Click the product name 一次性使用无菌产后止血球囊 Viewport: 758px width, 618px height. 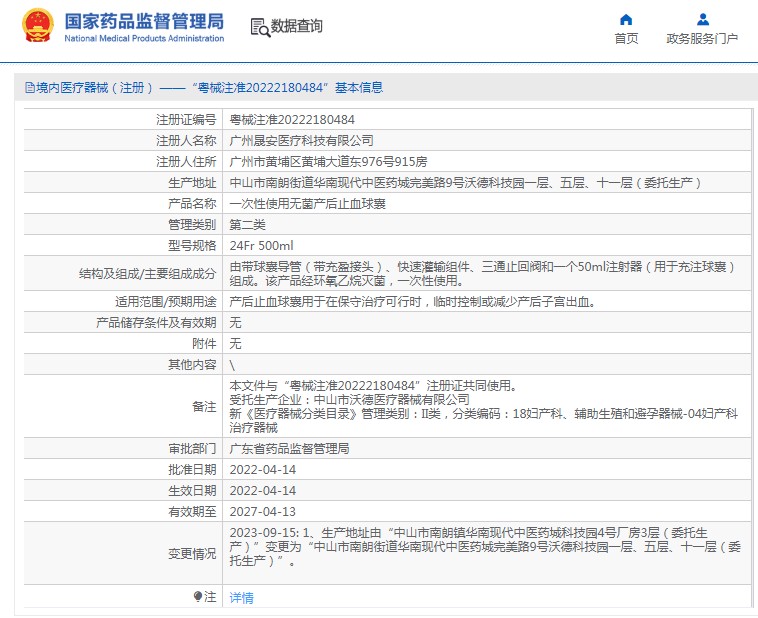(x=307, y=203)
